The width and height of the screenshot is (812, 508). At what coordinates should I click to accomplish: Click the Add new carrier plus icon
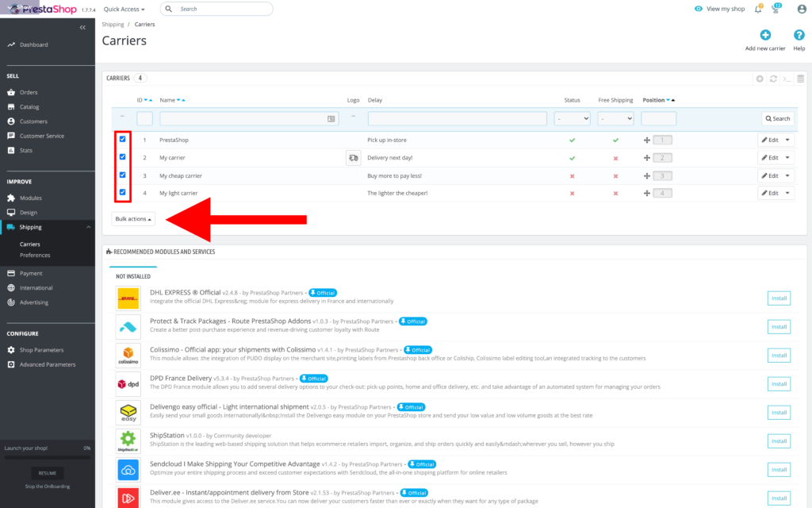[x=765, y=35]
